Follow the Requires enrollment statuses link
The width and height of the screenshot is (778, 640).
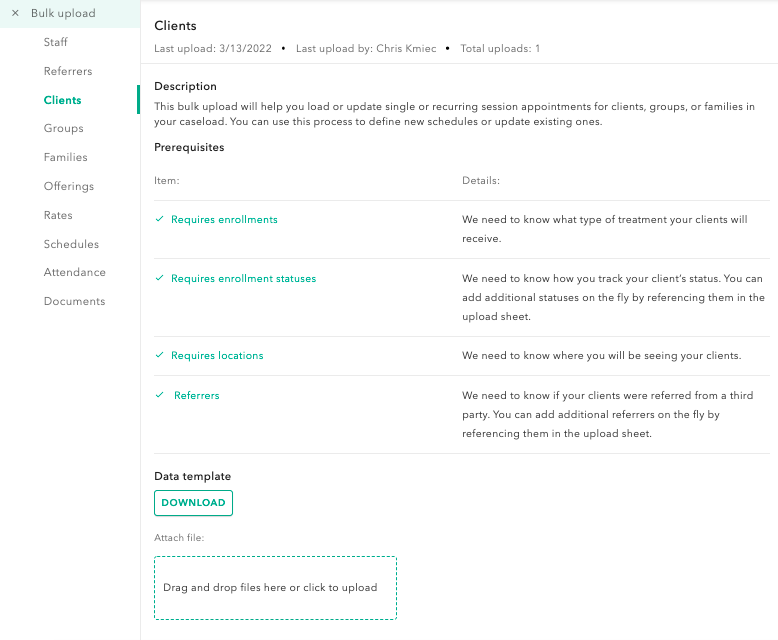click(243, 278)
